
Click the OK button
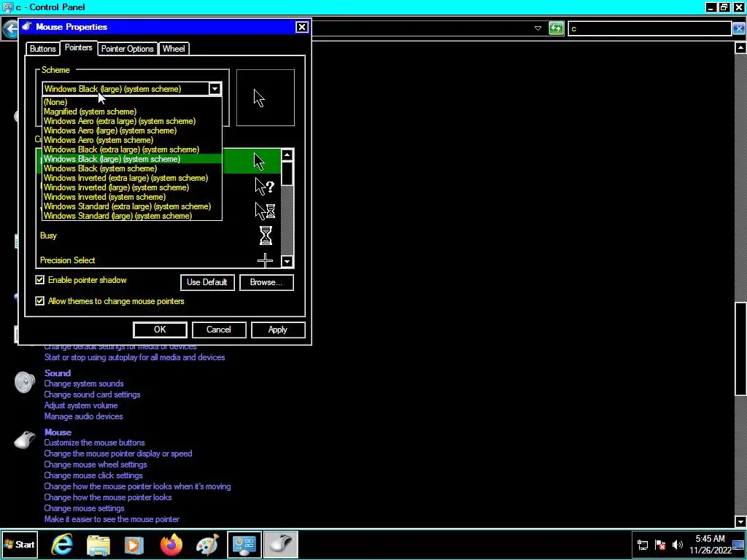point(160,330)
